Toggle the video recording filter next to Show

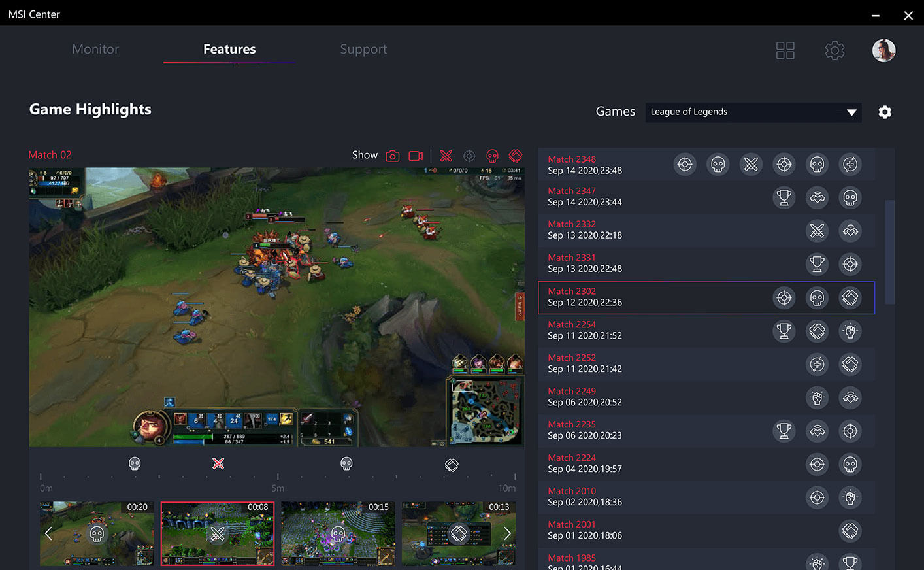point(416,156)
